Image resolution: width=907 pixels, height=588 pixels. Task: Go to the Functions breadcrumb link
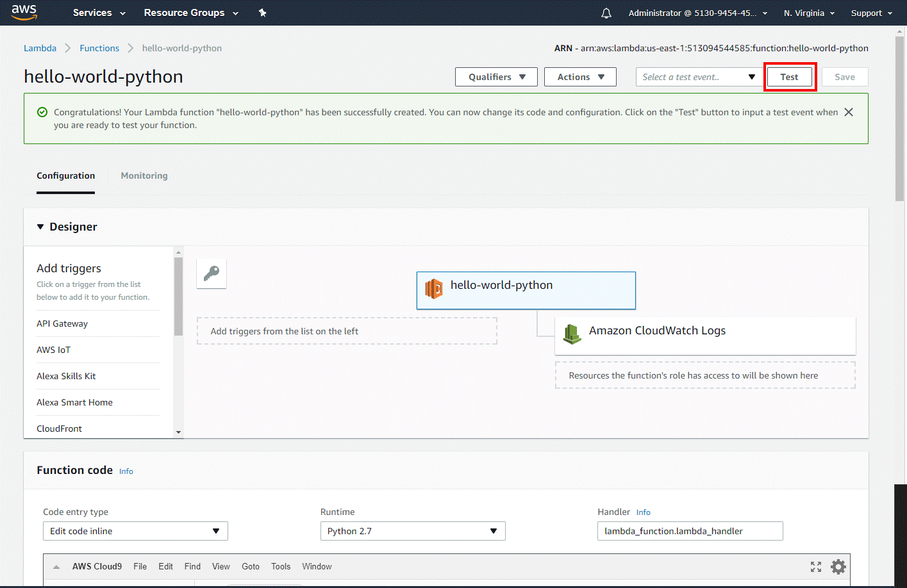point(99,48)
